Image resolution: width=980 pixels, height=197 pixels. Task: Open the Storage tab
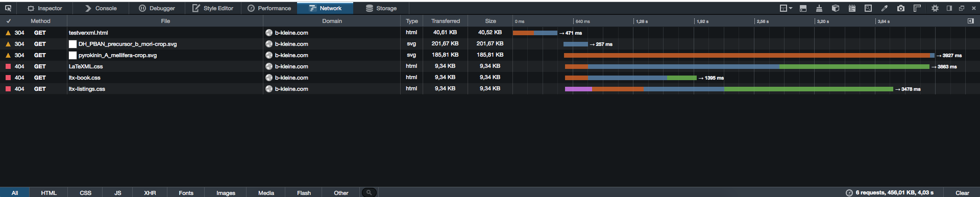click(381, 8)
